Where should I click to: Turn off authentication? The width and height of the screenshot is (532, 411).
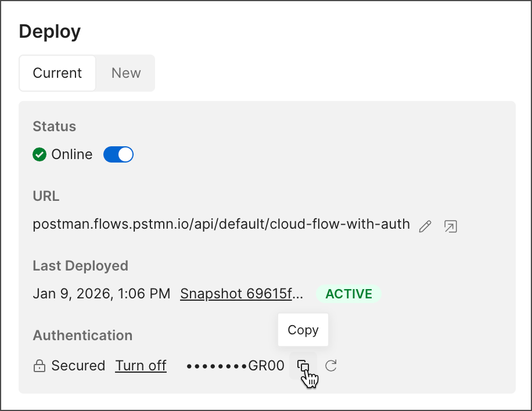(141, 365)
